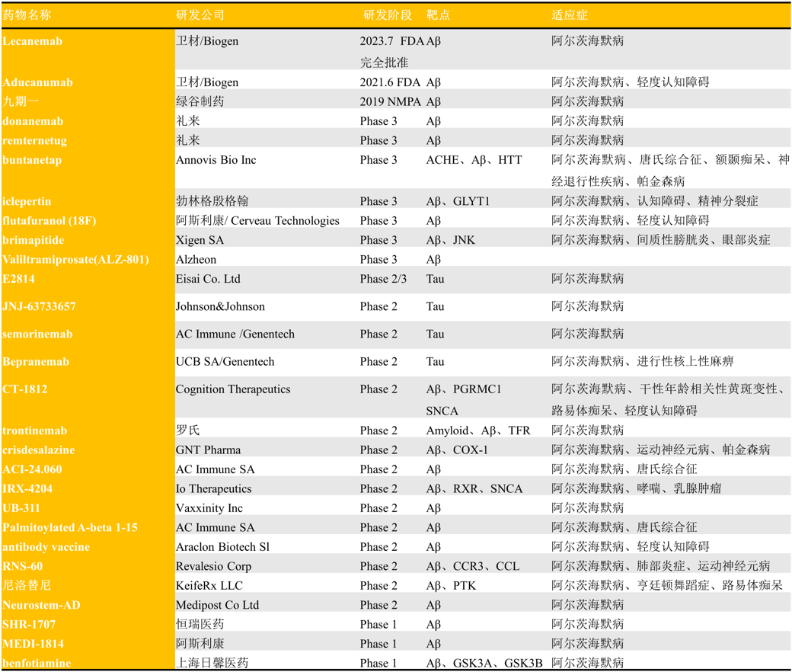This screenshot has width=792, height=672.
Task: Click the Revalesio Corp company cell
Action: coord(214,566)
